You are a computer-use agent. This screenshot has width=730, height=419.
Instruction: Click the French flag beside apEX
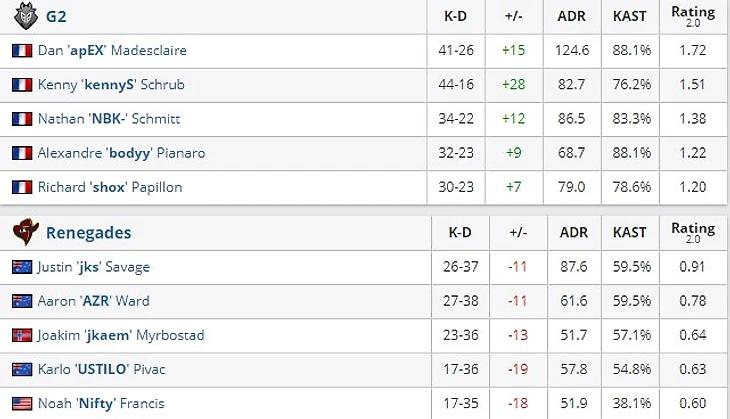[22, 51]
